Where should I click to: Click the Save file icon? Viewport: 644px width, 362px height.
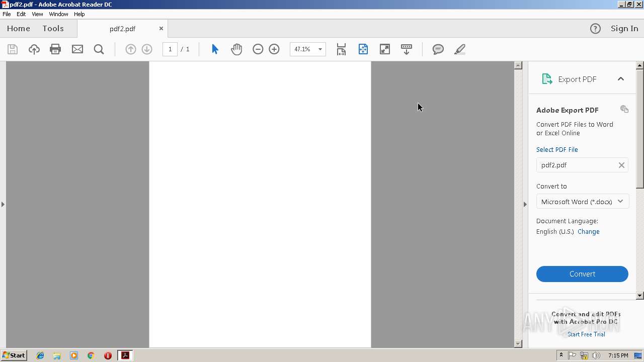[13, 49]
